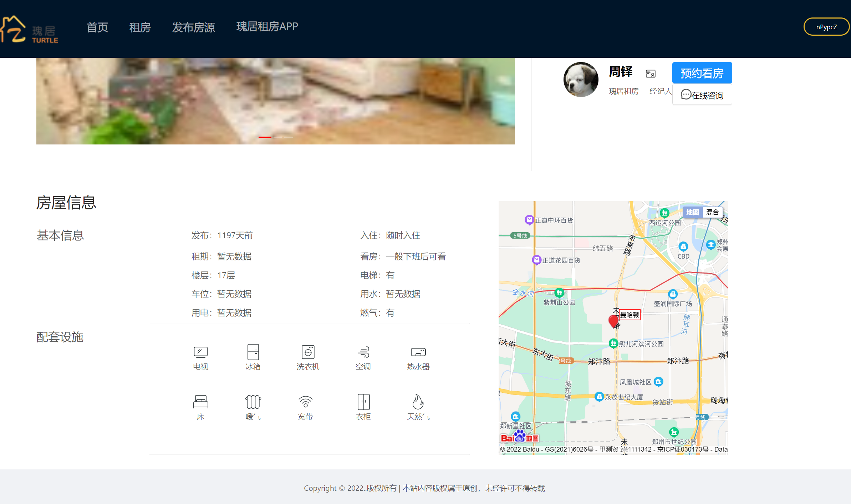Select the 地图 map view toggle
Viewport: 851px width, 504px height.
point(692,212)
